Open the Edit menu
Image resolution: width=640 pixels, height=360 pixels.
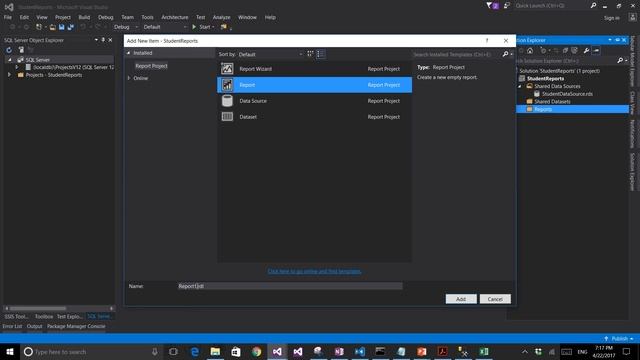point(24,17)
